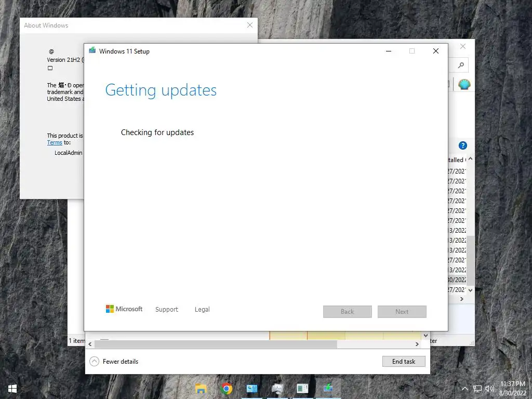532x399 pixels.
Task: Minimize the Windows 11 Setup window
Action: (x=389, y=51)
